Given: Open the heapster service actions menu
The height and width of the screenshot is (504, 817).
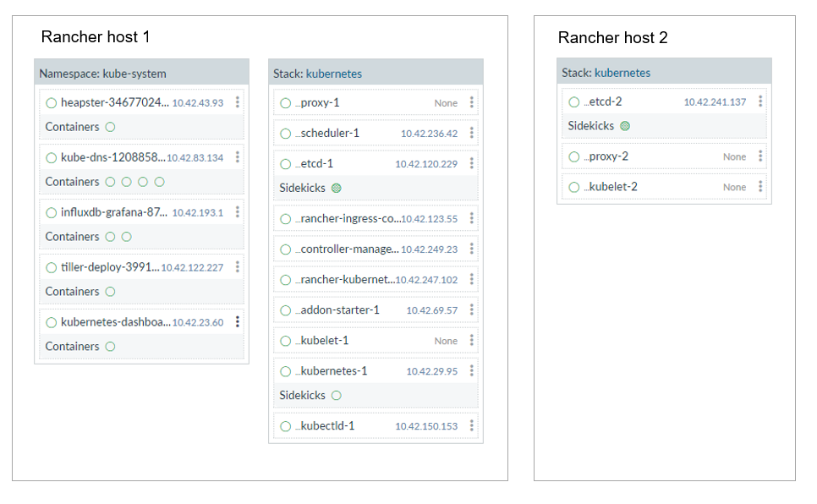Looking at the screenshot, I should [x=238, y=102].
